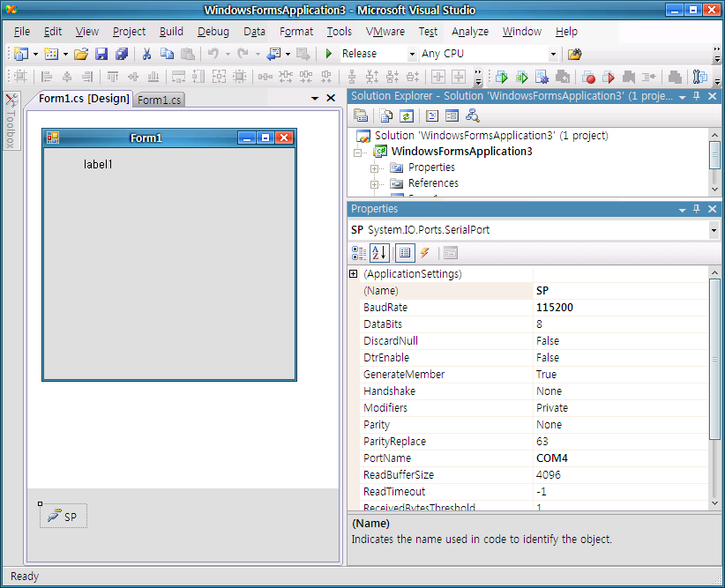Toggle the Properties panel auto-hide pin
The image size is (725, 588).
[x=696, y=209]
